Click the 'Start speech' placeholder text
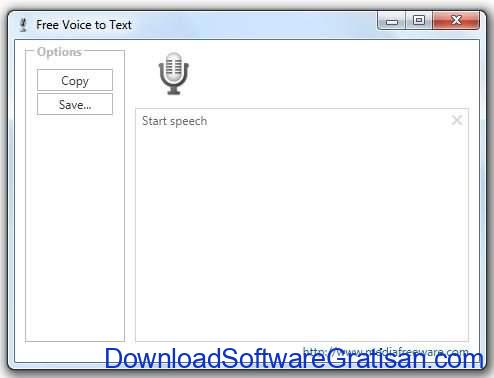The image size is (494, 378). tap(174, 121)
